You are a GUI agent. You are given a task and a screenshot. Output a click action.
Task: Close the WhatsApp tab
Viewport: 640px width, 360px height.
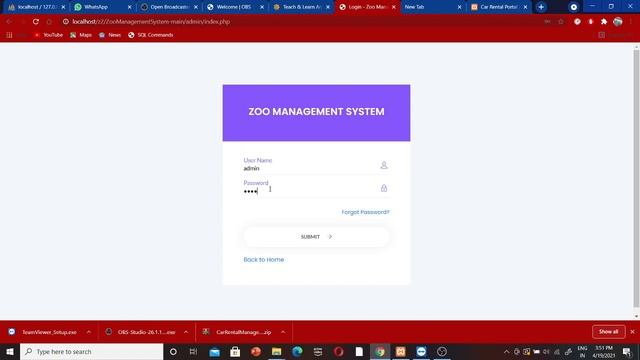pyautogui.click(x=129, y=7)
